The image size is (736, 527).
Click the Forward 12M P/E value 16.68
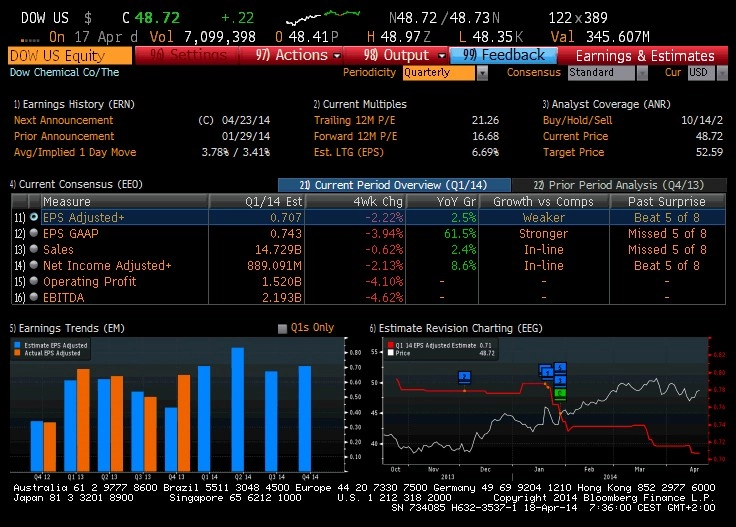(485, 136)
